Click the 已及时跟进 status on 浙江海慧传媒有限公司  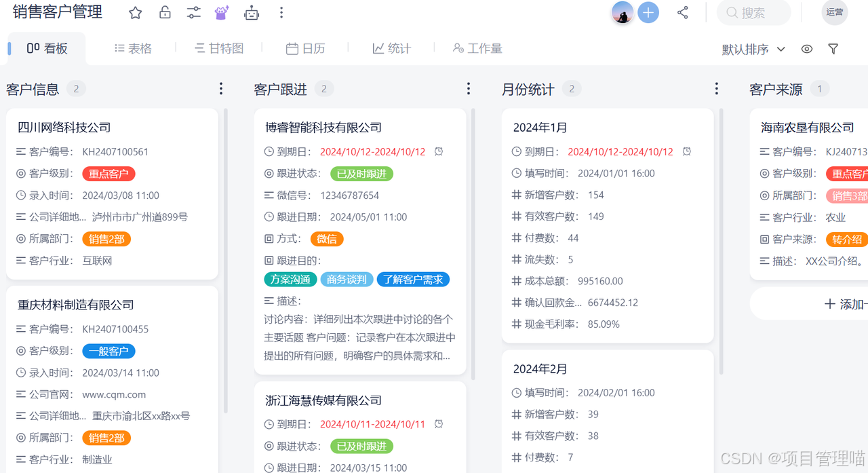click(x=361, y=446)
